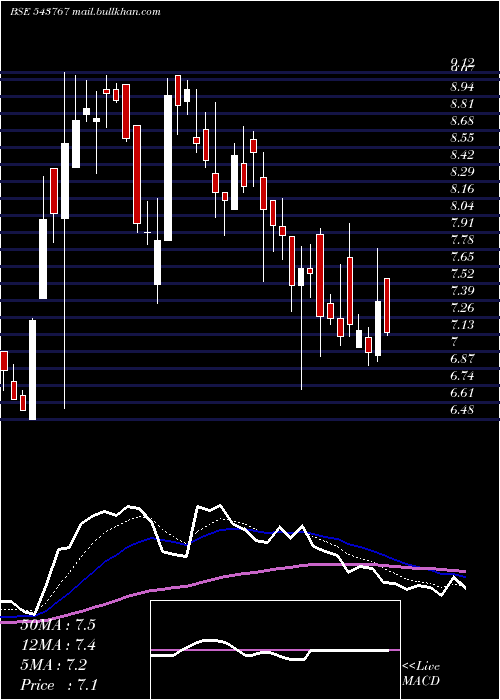
Task: Click the 8.94 price axis label
Action: point(462,86)
